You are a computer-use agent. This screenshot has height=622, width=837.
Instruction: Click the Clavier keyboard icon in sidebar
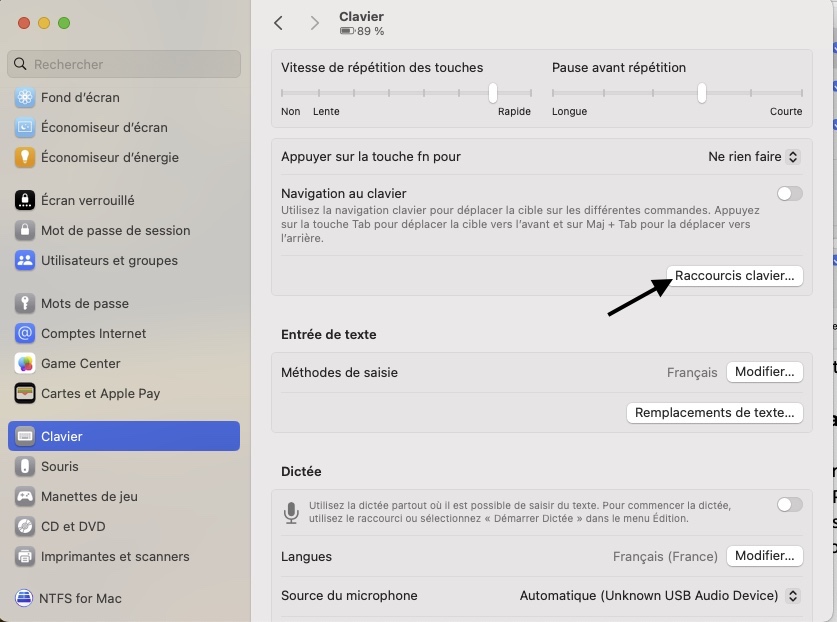[25, 436]
